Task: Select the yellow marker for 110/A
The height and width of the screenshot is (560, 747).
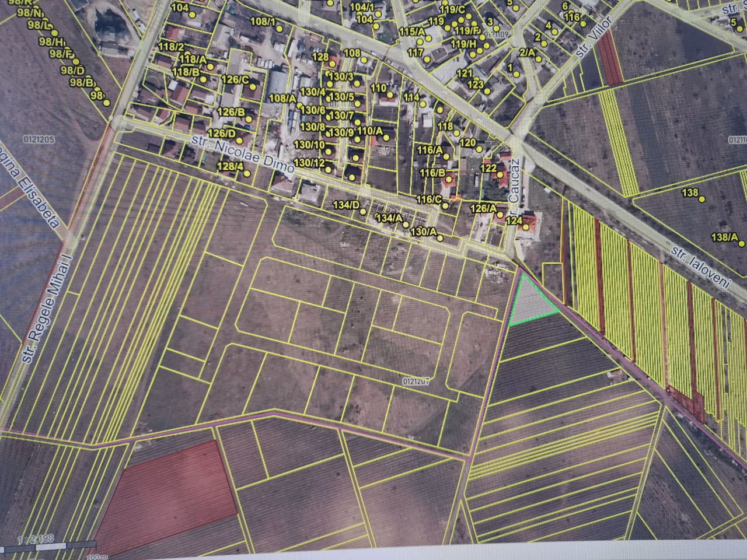Action: coord(386,138)
